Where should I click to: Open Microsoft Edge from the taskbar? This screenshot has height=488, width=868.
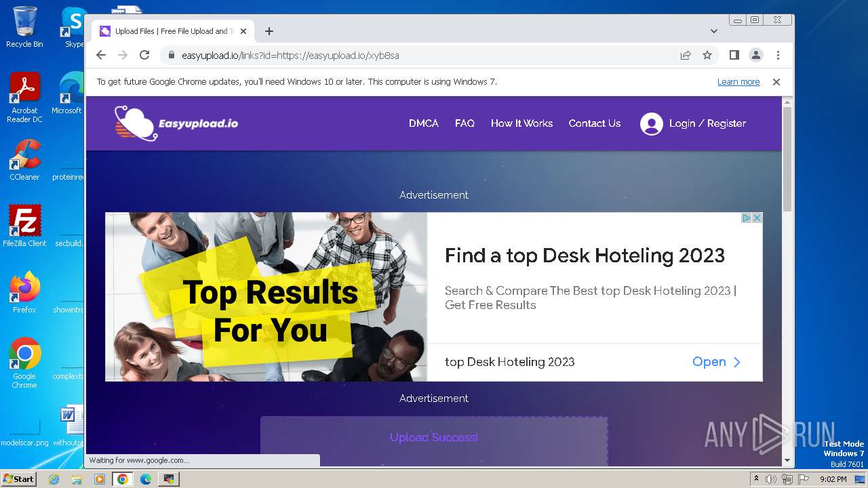pyautogui.click(x=146, y=479)
